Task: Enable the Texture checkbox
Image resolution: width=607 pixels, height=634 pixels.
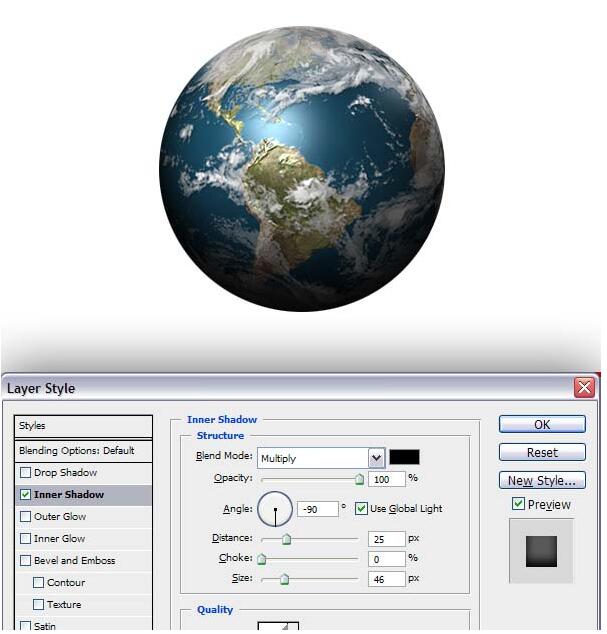Action: pyautogui.click(x=38, y=604)
